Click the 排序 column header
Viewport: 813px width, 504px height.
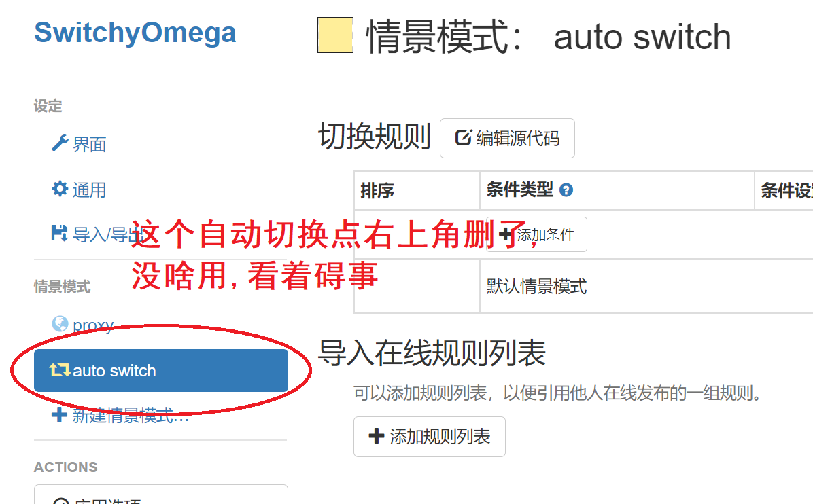[x=377, y=191]
